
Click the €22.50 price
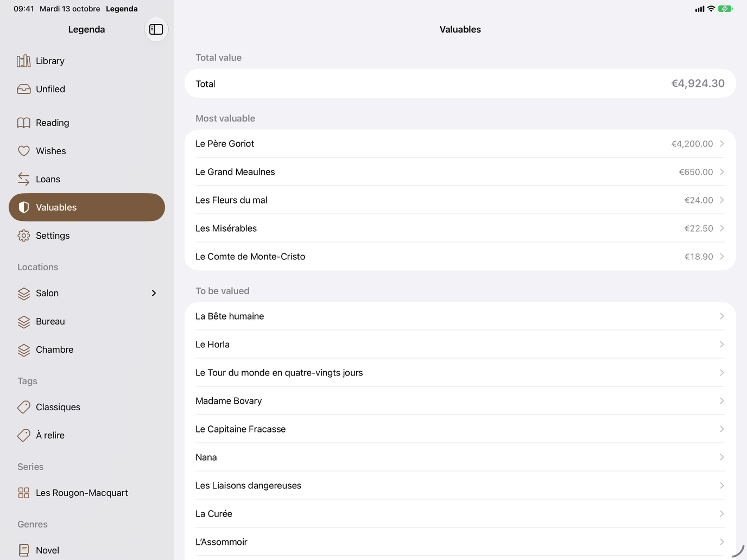click(699, 228)
